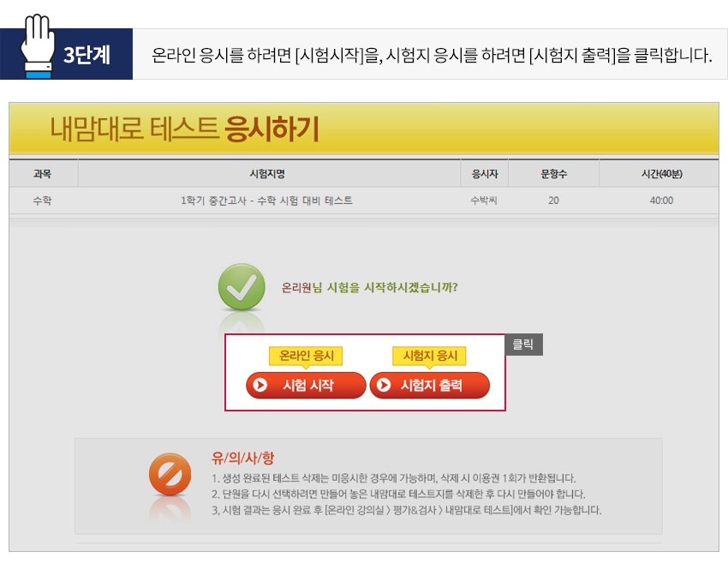This screenshot has width=728, height=570.
Task: Select the 시험지 응시 yellow label
Action: coord(429,356)
